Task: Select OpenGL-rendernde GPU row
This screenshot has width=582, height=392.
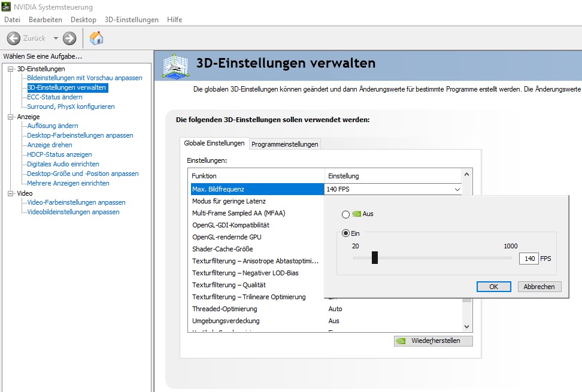Action: point(257,237)
